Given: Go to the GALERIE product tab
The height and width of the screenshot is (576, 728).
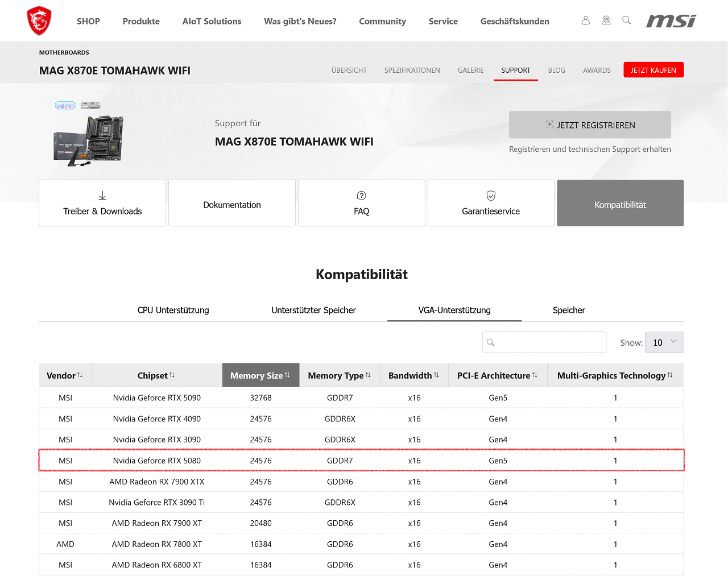Looking at the screenshot, I should coord(471,71).
